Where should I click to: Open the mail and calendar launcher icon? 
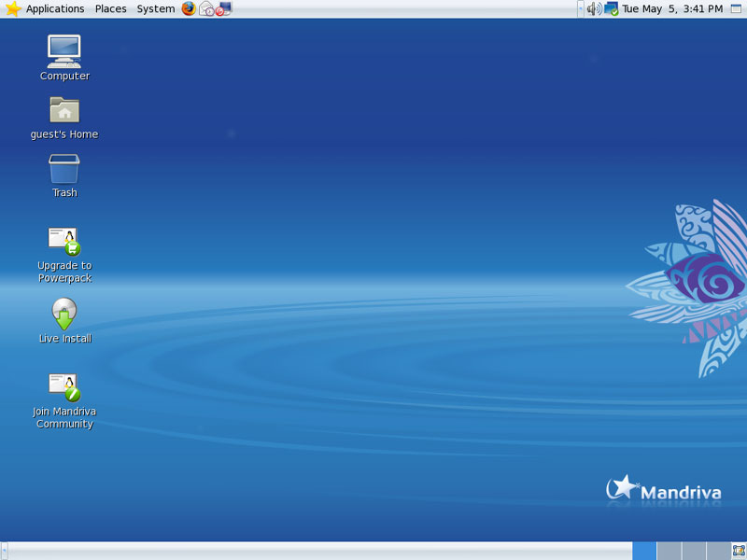click(206, 8)
